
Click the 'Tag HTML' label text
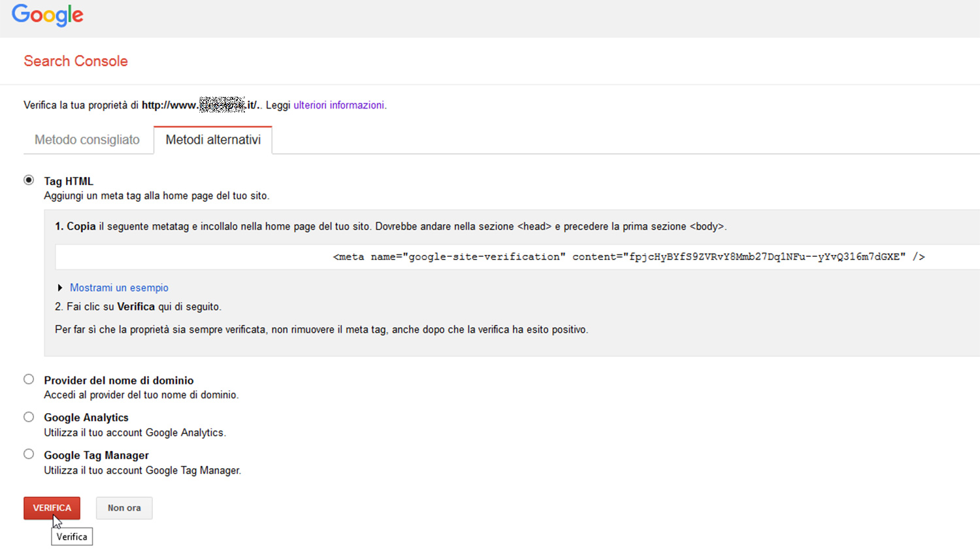(x=69, y=181)
